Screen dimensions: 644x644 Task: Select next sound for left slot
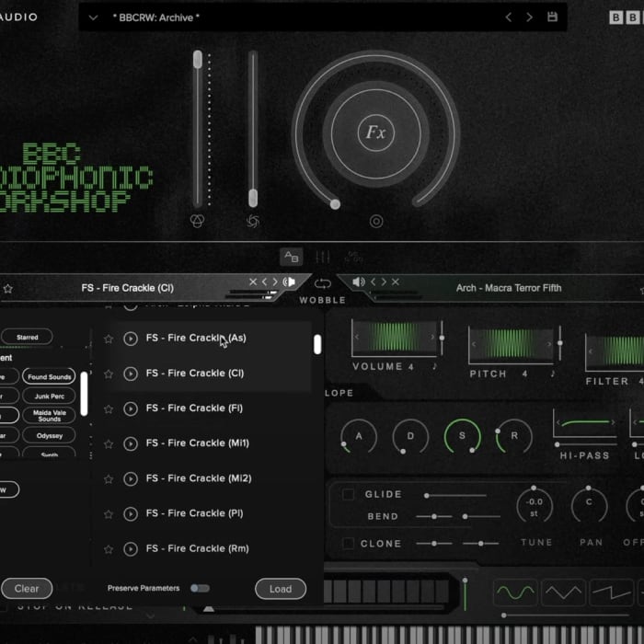[275, 282]
